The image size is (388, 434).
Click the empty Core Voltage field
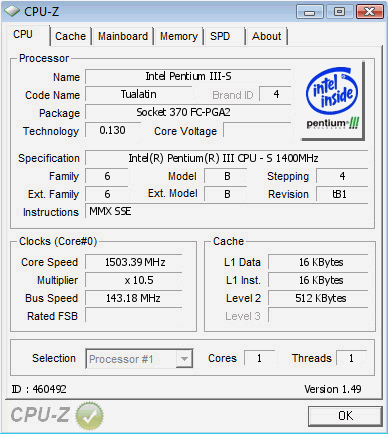258,130
